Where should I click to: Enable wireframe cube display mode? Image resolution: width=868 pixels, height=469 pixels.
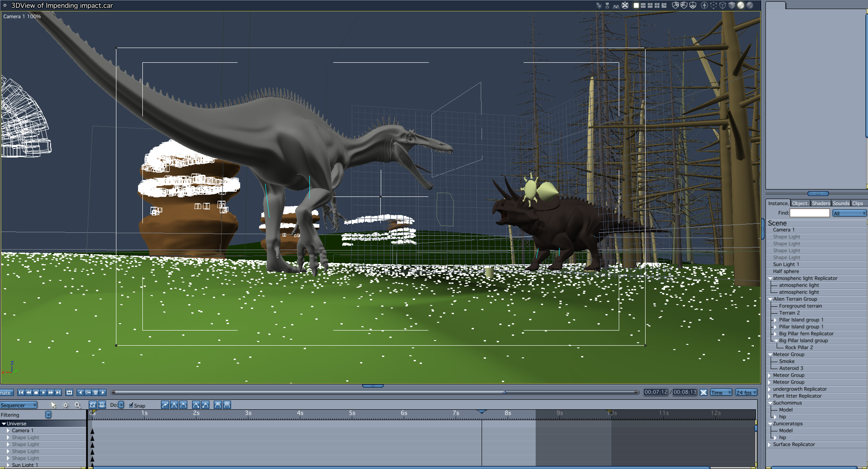coord(723,5)
